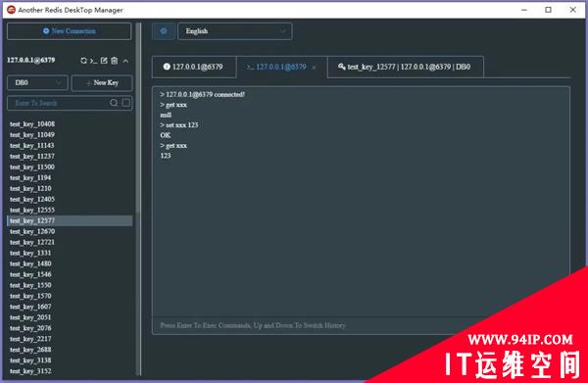Screen dimensions: 588x383
Task: Click the search magnifier icon
Action: (114, 103)
